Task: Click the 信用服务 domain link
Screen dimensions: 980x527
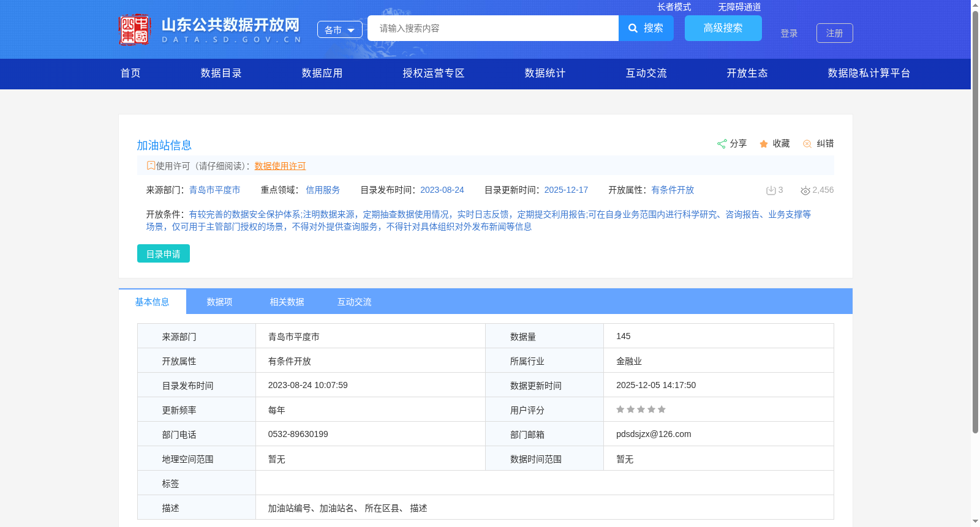Action: (323, 190)
